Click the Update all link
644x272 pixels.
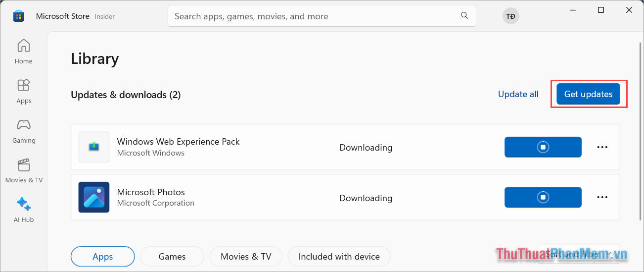point(518,94)
